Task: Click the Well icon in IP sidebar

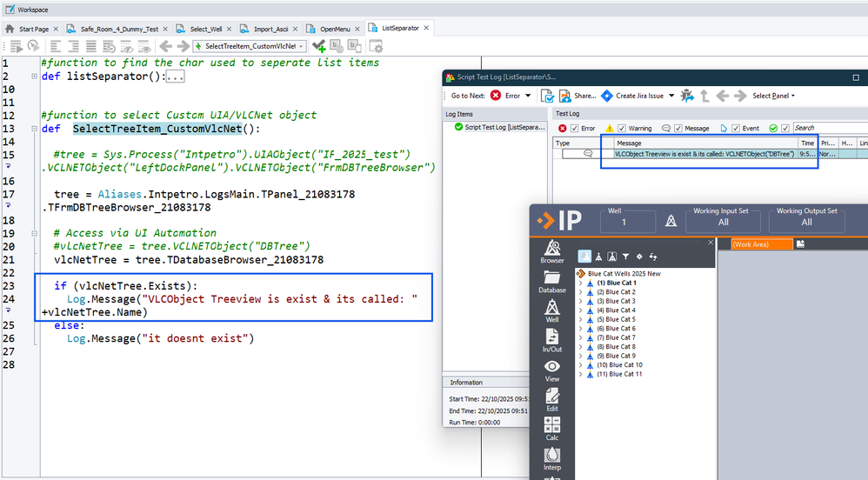Action: (551, 310)
